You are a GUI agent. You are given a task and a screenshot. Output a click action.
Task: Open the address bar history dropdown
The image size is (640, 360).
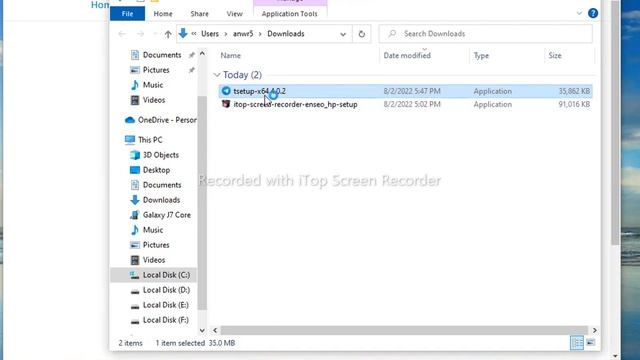point(343,34)
